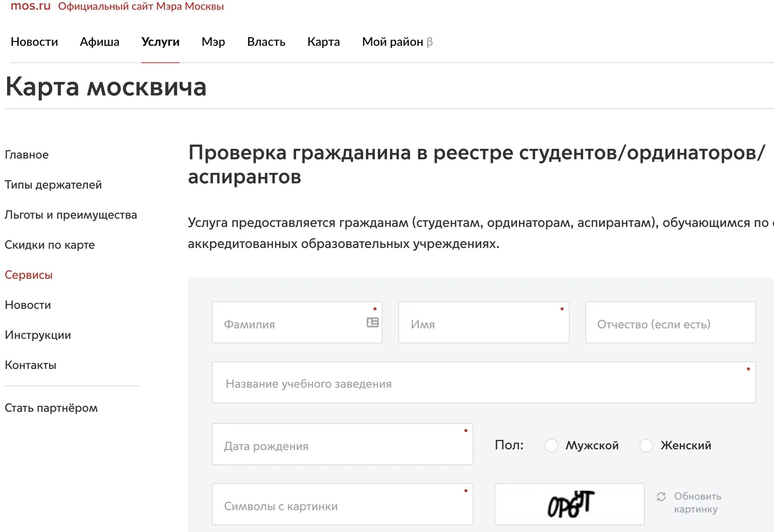Click the contact card autofill icon in Фамилия
The image size is (774, 532).
click(x=372, y=322)
